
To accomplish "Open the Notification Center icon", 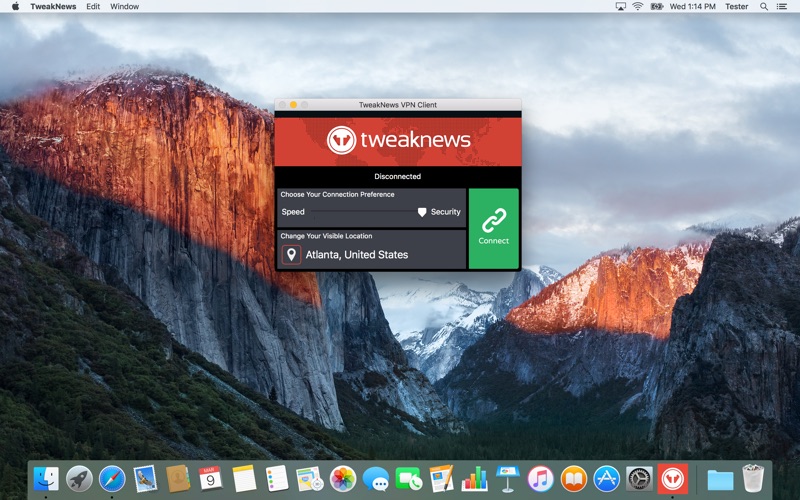I will tap(782, 7).
